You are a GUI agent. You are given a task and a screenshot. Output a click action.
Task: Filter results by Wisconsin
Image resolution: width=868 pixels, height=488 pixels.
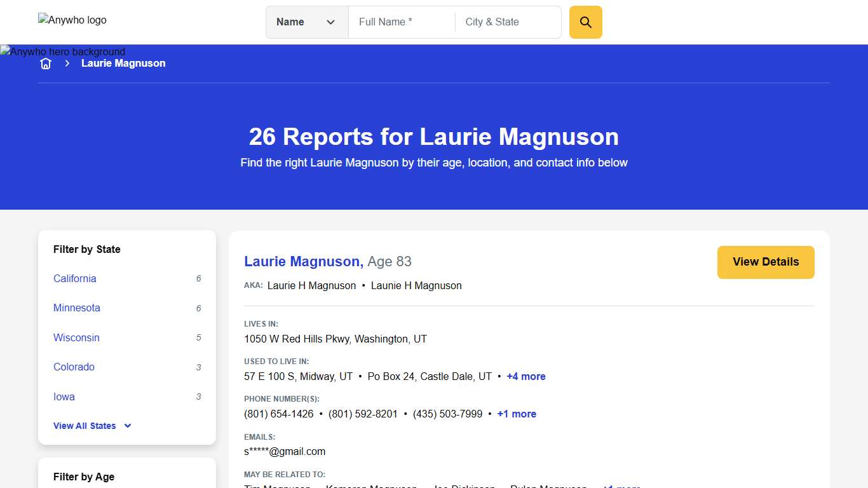click(x=76, y=337)
